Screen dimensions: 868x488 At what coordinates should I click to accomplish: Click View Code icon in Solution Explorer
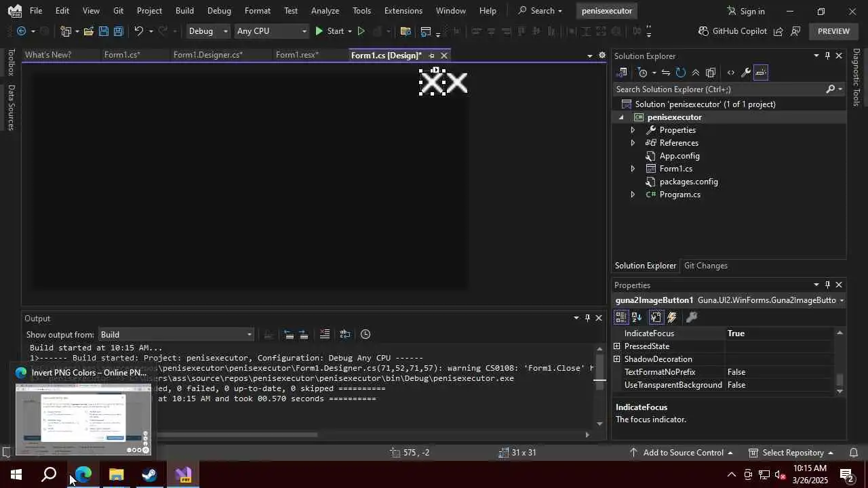(x=730, y=73)
